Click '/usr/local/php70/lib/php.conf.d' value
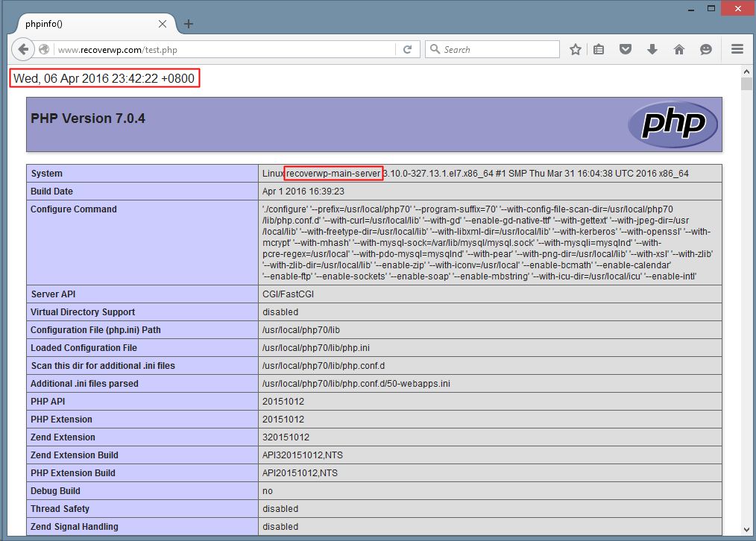The height and width of the screenshot is (541, 756). (324, 366)
